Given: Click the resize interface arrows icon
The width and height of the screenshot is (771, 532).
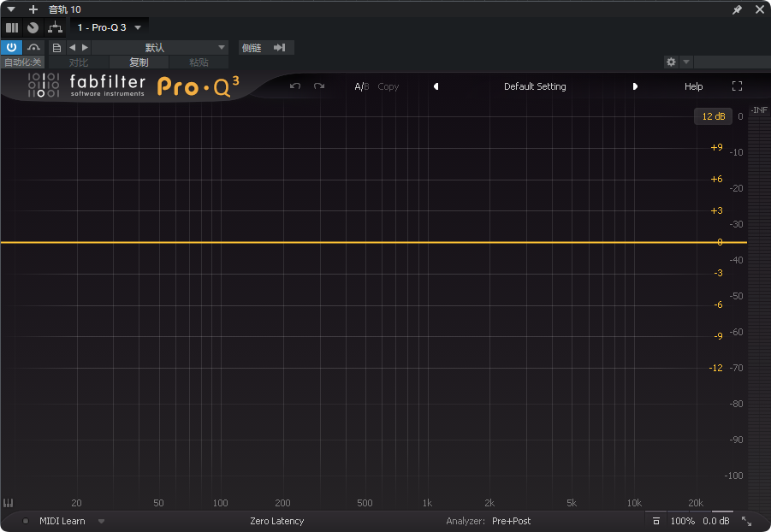Looking at the screenshot, I should coord(746,521).
